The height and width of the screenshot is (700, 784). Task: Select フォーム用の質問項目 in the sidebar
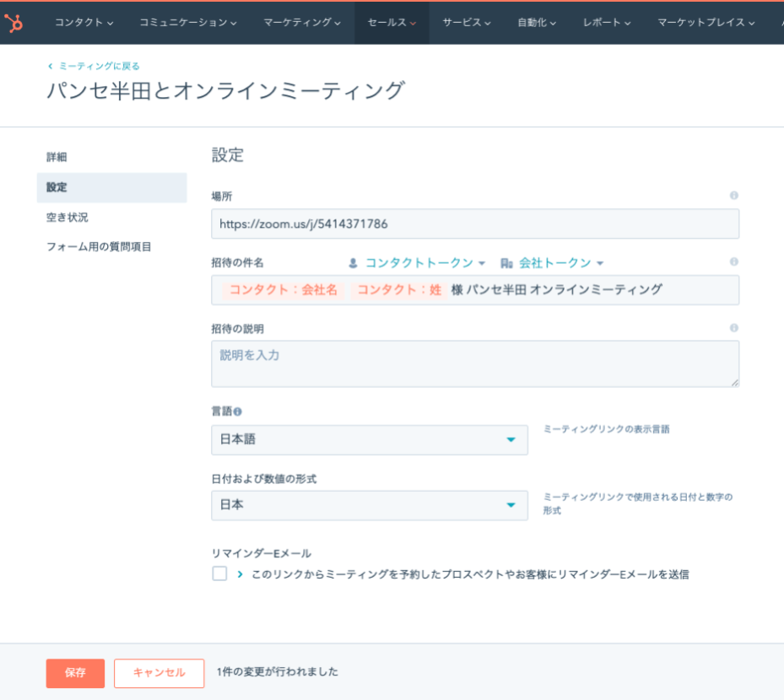99,247
